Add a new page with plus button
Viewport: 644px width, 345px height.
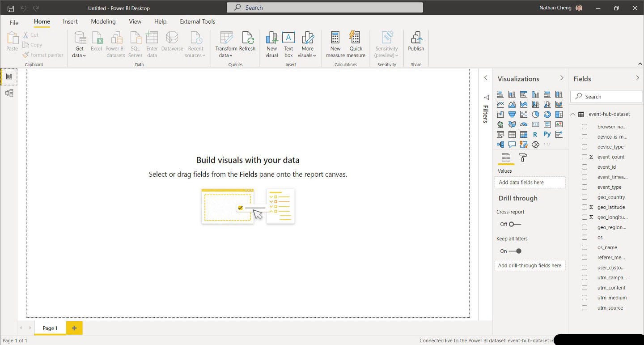[74, 328]
